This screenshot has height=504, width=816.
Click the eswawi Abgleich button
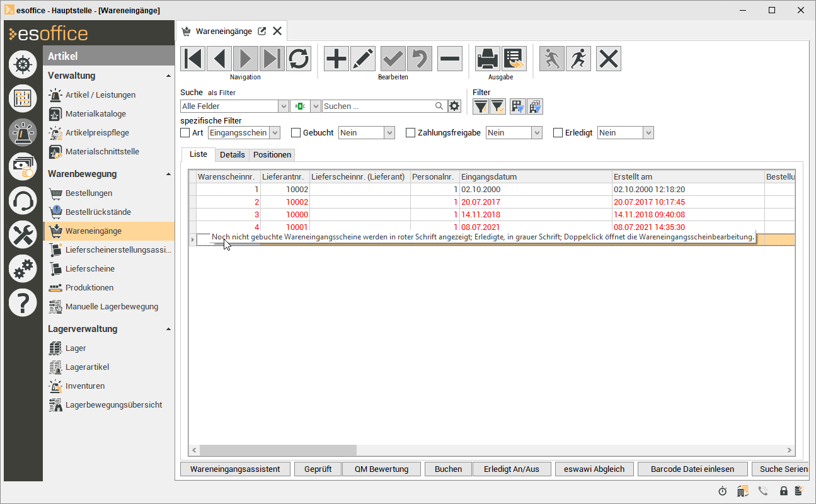(x=594, y=469)
